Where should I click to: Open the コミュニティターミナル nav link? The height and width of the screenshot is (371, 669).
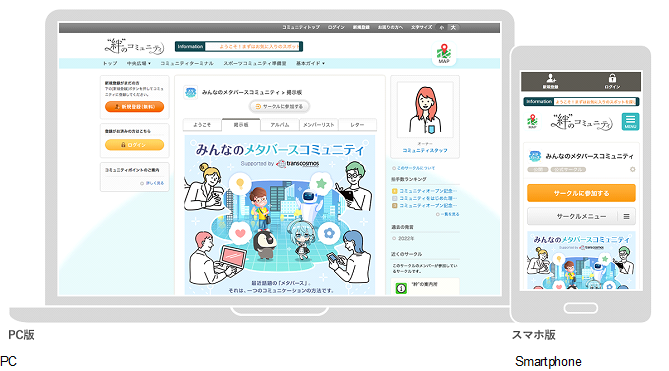pos(187,64)
